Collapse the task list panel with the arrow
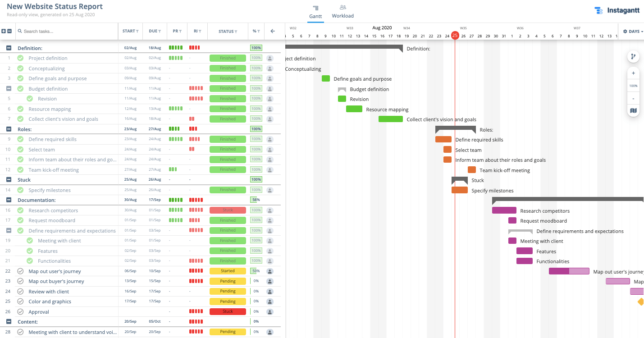This screenshot has height=338, width=644. pyautogui.click(x=272, y=31)
